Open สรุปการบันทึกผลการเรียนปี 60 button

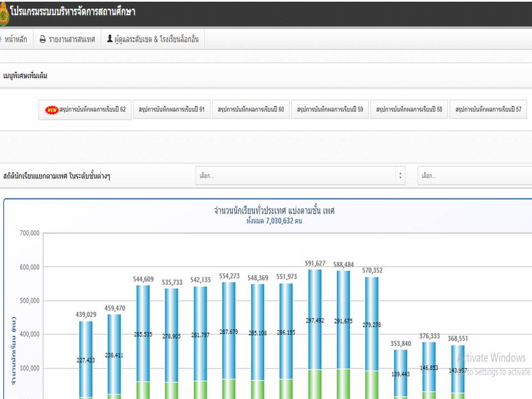coord(250,109)
